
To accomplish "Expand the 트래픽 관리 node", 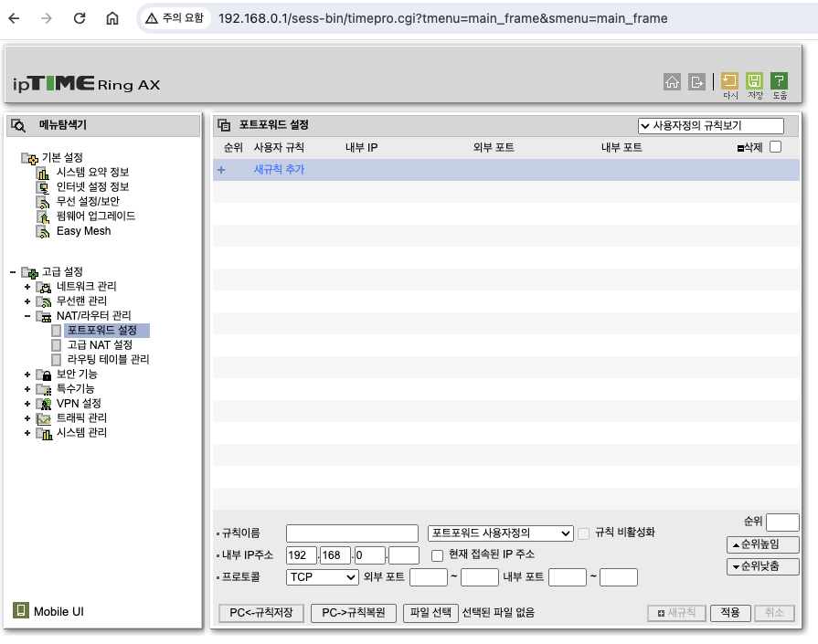I will tap(27, 418).
